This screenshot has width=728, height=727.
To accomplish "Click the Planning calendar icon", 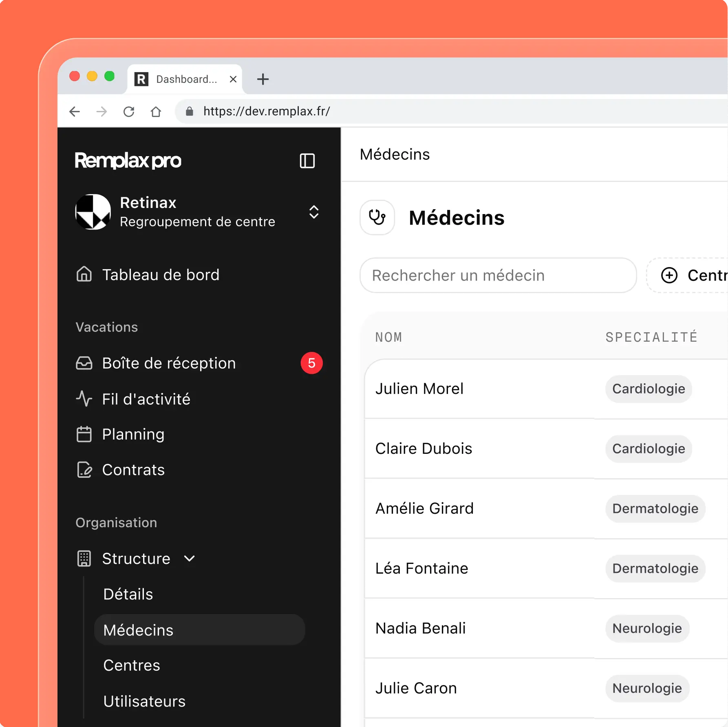I will coord(84,434).
